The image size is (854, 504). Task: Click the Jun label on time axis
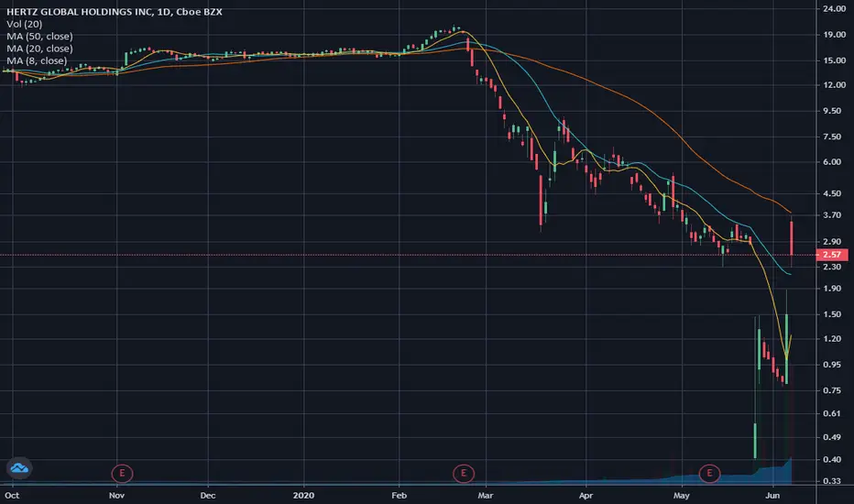click(x=772, y=495)
